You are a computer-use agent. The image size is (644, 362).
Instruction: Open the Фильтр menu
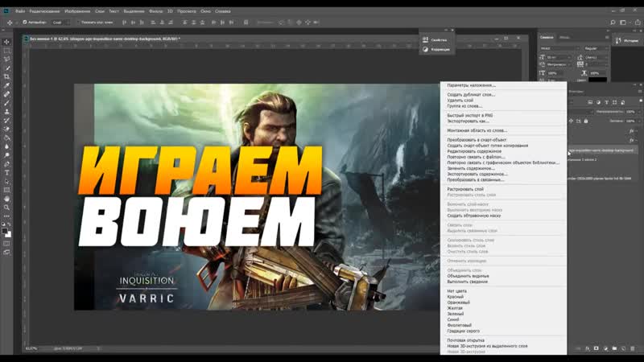coord(155,11)
